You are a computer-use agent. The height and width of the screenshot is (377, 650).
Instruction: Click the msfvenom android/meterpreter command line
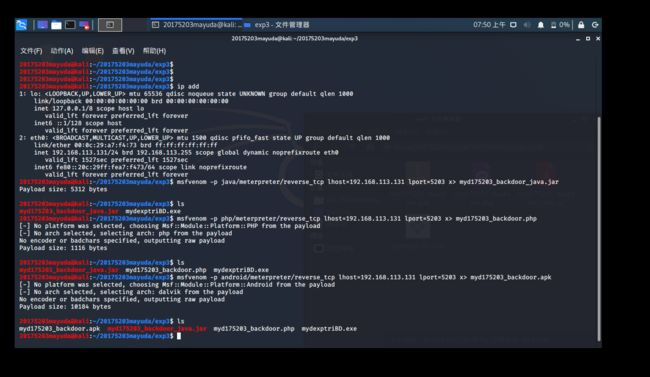point(364,277)
